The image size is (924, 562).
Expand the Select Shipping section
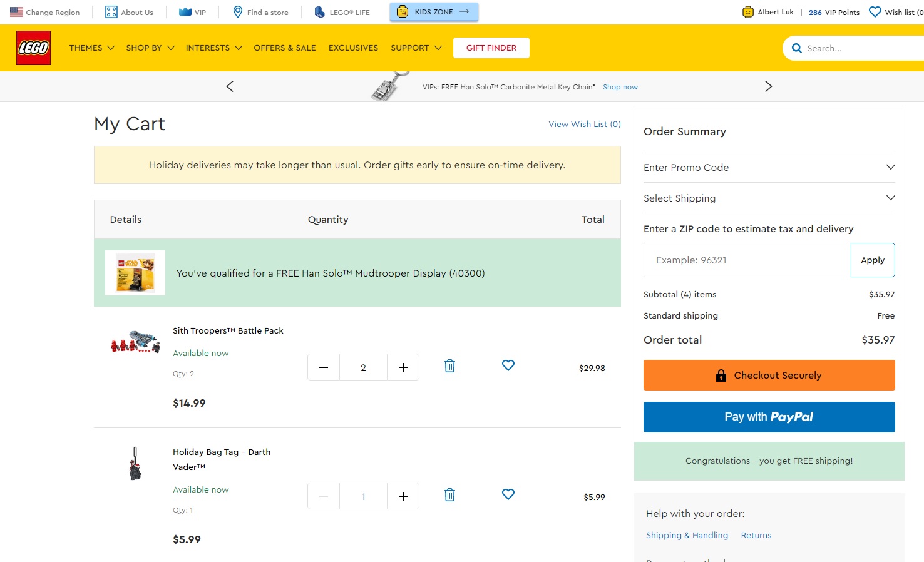[x=769, y=198]
